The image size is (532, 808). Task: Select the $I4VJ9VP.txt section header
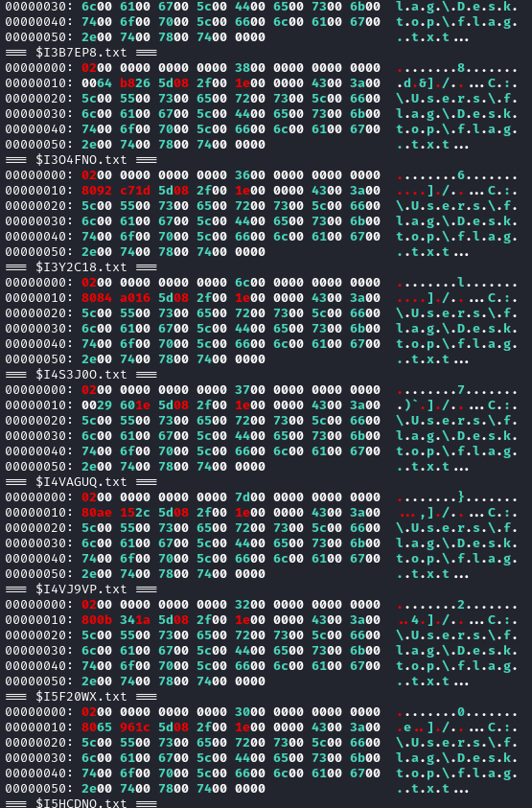coord(81,589)
